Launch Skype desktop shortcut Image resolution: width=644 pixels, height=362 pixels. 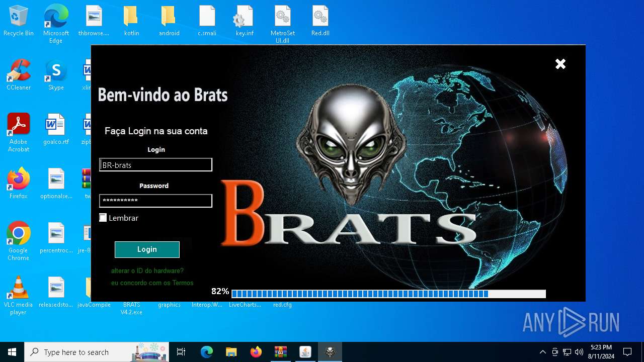point(56,75)
